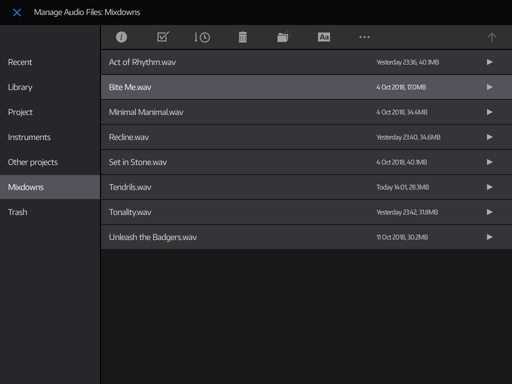Preview play Tendrils.wav
The height and width of the screenshot is (384, 512).
point(489,187)
